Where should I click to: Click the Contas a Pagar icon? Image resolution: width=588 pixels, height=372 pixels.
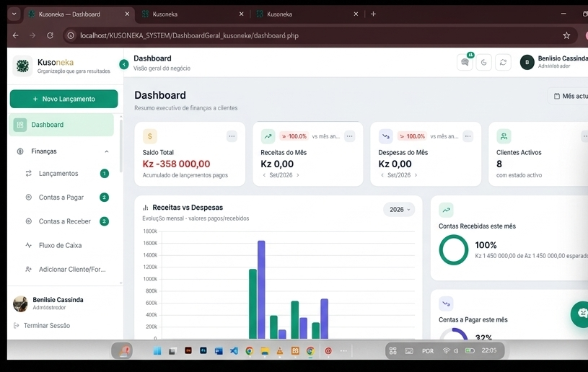(29, 197)
